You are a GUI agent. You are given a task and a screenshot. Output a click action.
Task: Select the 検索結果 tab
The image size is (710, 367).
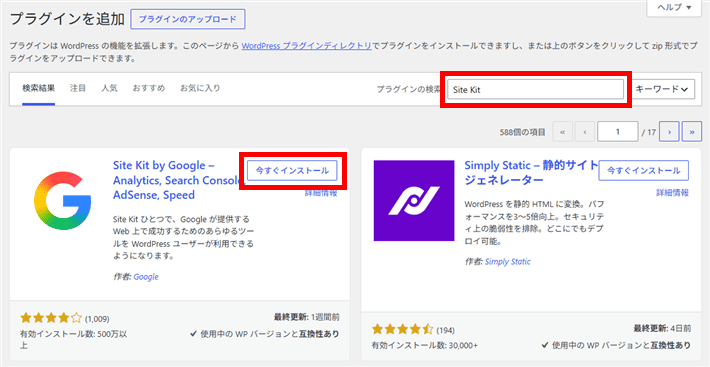[38, 88]
